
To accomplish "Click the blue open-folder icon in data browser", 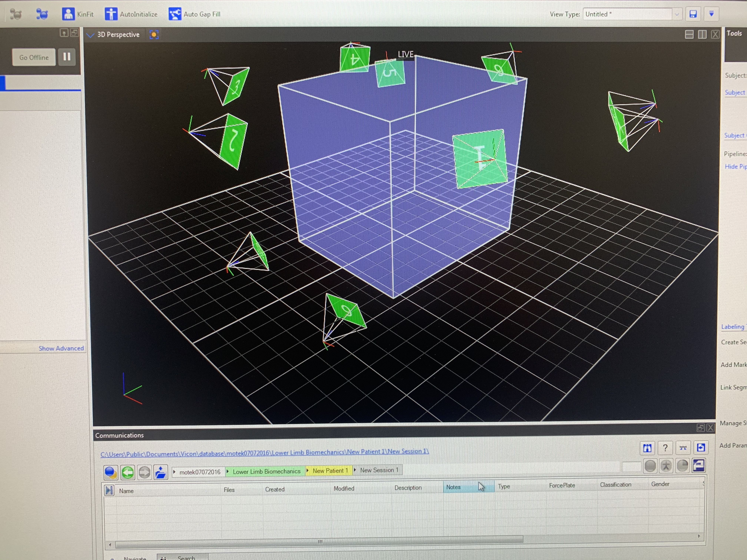I will [x=160, y=472].
